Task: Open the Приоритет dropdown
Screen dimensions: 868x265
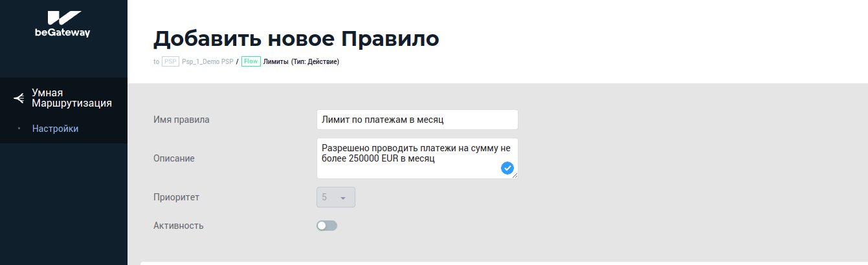Action: point(335,197)
